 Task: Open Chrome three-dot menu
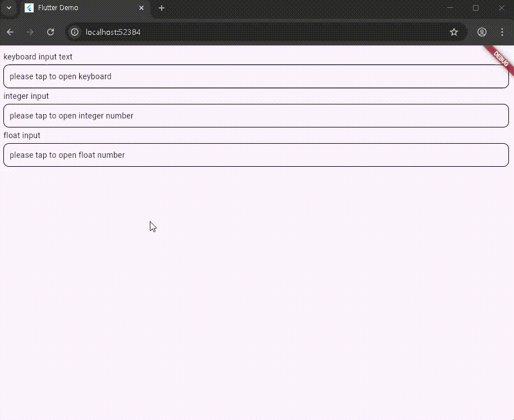pyautogui.click(x=502, y=32)
